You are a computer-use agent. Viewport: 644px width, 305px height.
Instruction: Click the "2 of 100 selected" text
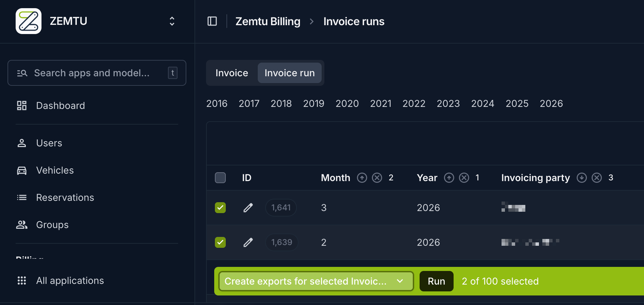pyautogui.click(x=500, y=281)
